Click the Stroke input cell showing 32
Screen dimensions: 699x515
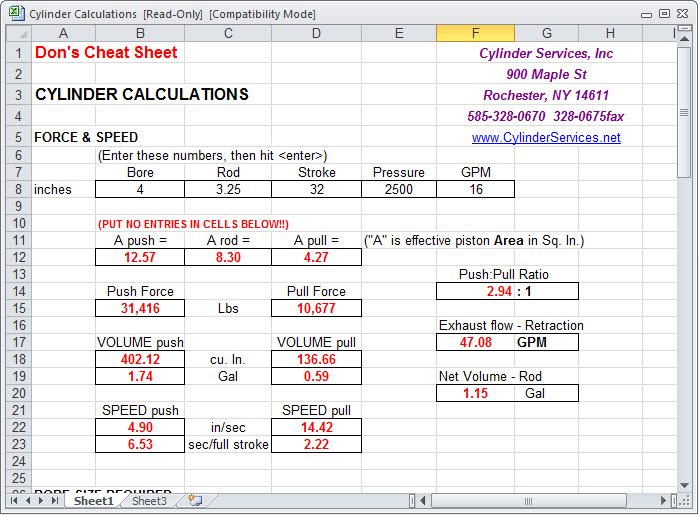click(x=316, y=189)
